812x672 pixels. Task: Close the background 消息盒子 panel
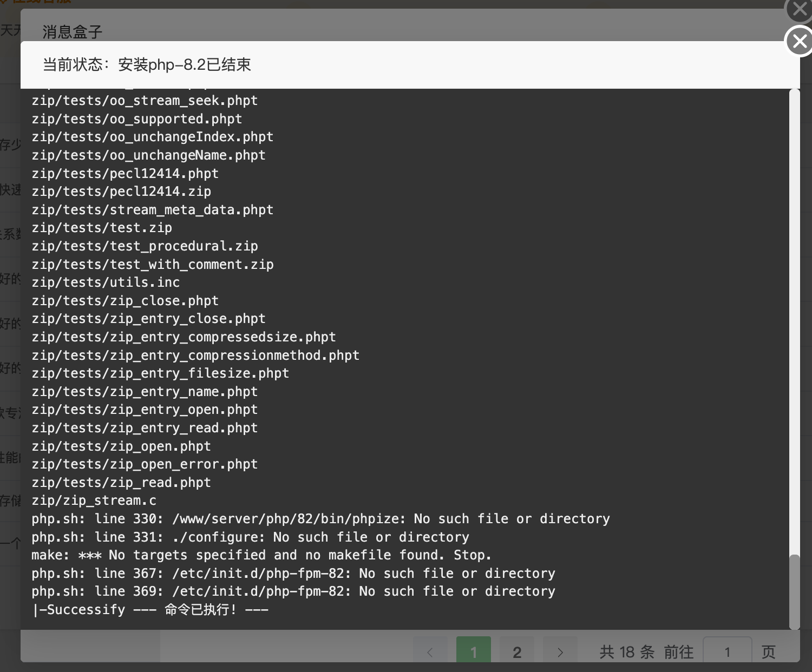click(x=800, y=9)
